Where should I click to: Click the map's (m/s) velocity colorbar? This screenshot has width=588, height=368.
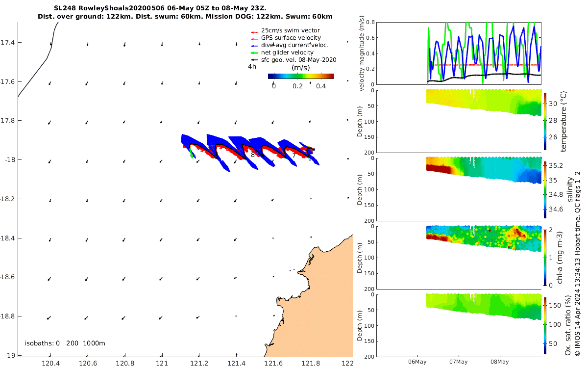coord(301,76)
